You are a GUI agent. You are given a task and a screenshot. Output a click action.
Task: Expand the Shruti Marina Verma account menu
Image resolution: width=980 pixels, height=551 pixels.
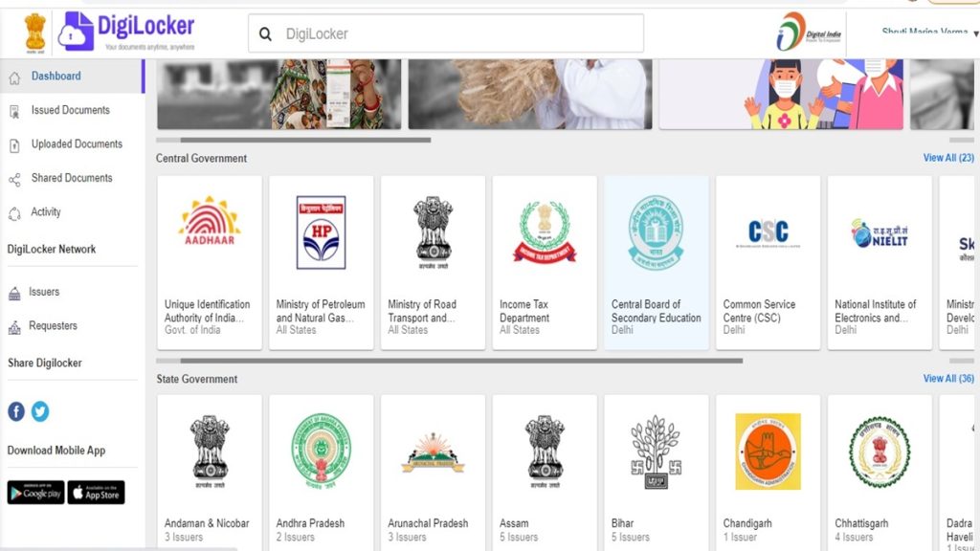tap(924, 30)
